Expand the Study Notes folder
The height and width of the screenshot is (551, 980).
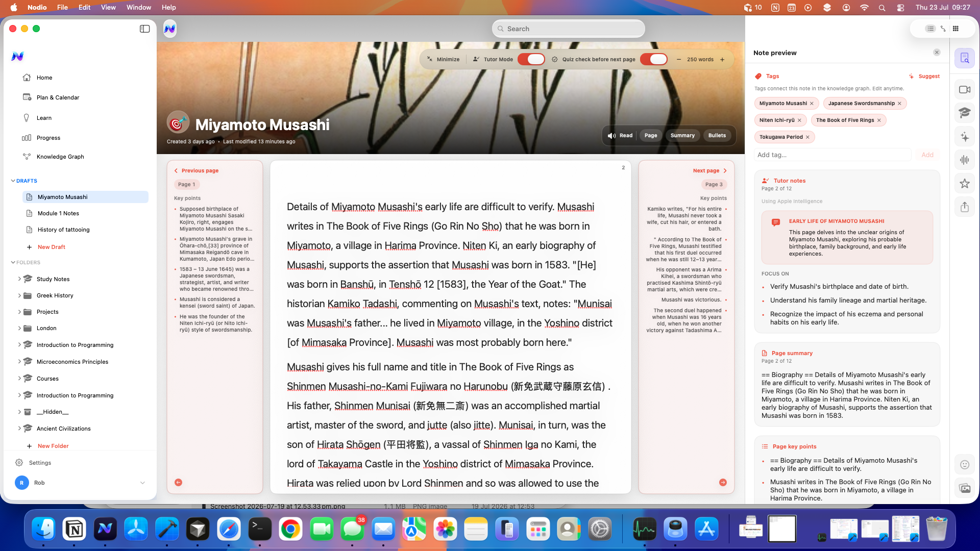point(19,279)
